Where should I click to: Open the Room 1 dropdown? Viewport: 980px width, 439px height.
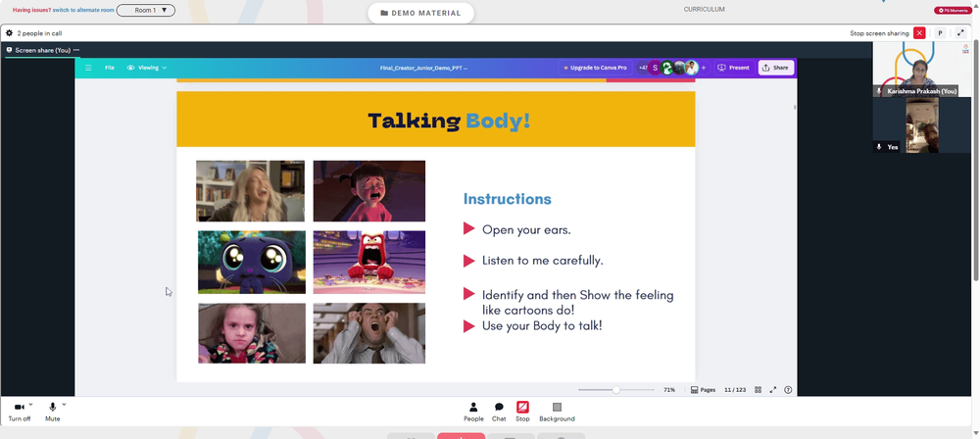click(x=146, y=10)
